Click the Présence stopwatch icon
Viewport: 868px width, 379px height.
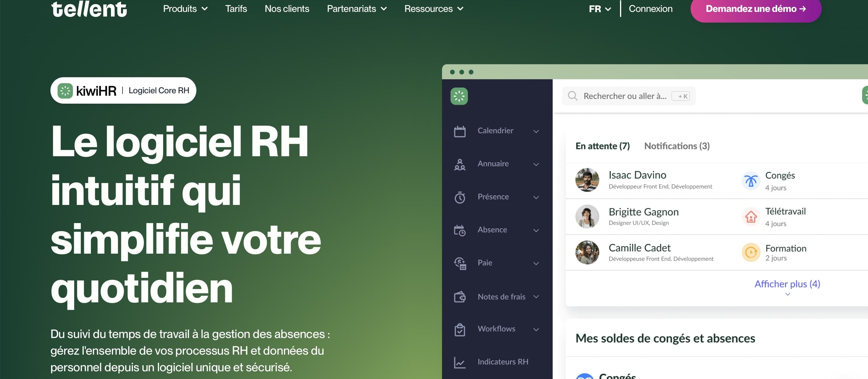click(460, 197)
